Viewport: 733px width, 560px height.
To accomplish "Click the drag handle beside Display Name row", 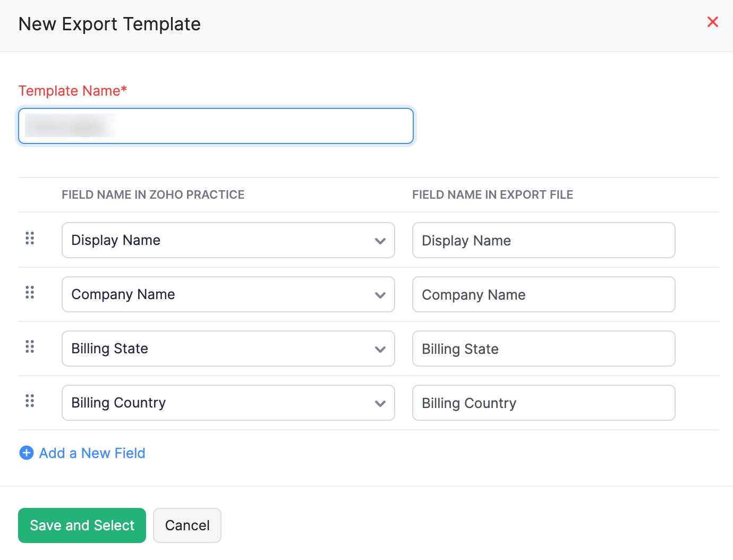I will point(30,239).
